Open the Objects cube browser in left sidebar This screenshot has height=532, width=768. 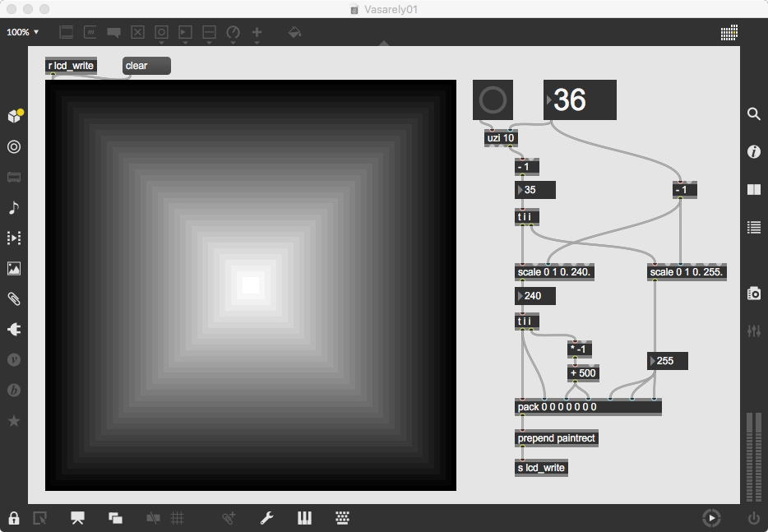pyautogui.click(x=15, y=116)
